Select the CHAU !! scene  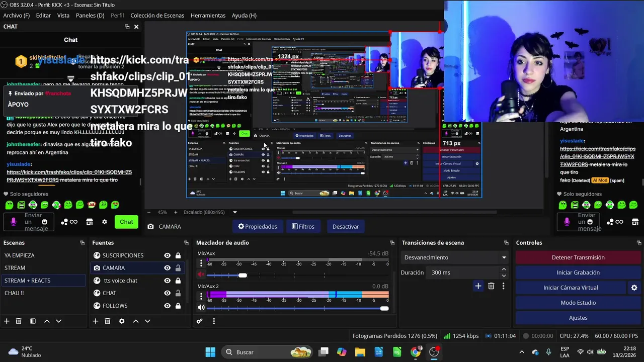click(43, 293)
